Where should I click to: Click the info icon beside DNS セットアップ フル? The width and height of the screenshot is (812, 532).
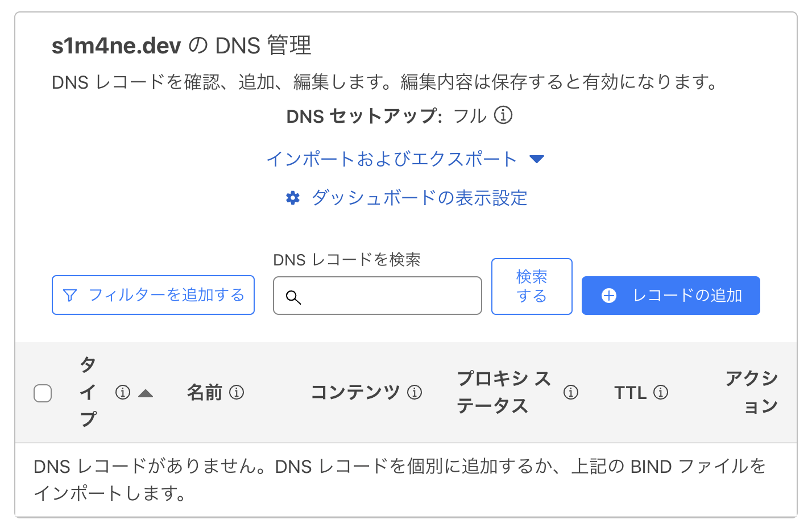coord(503,115)
